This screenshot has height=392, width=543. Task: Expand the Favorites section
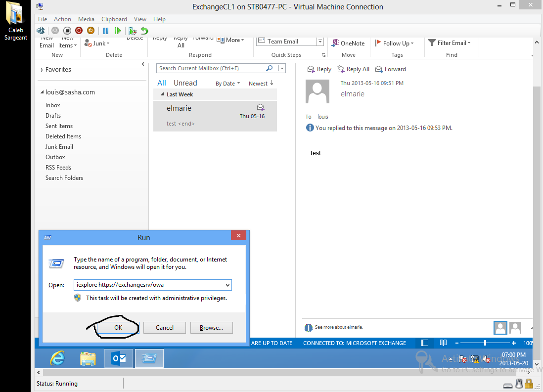click(42, 70)
